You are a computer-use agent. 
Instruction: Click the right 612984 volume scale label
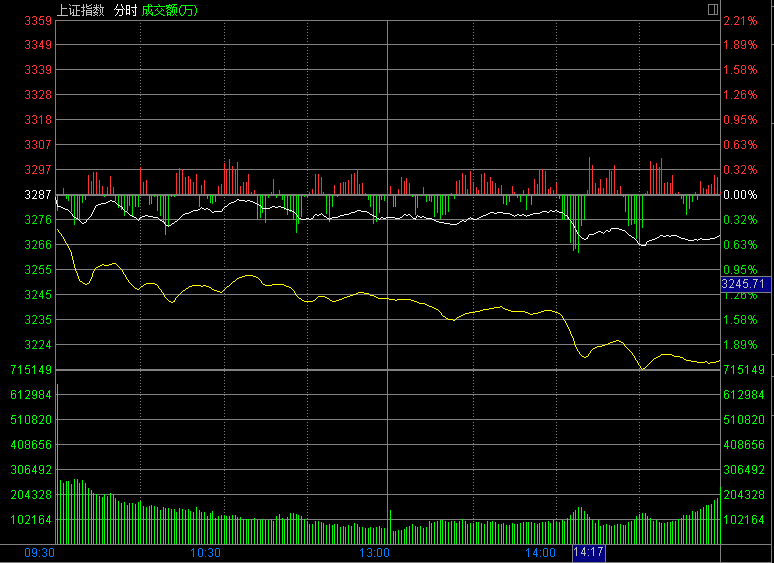tap(743, 395)
